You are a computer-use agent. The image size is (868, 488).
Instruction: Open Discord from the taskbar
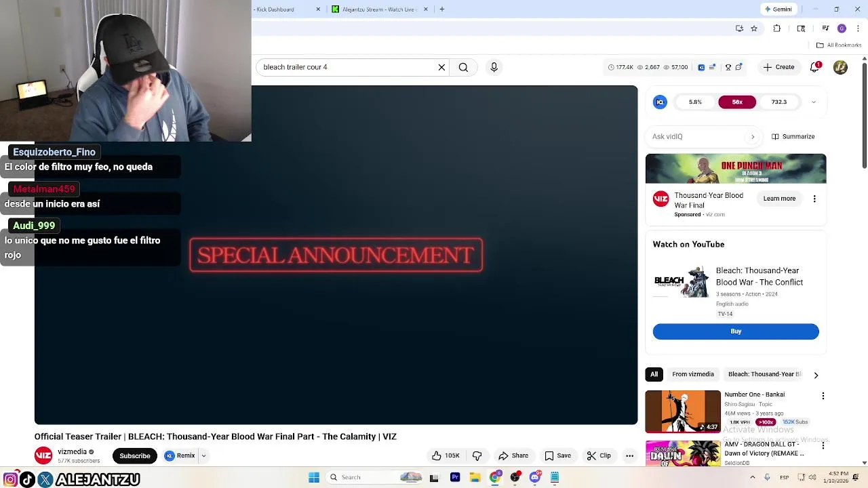(x=535, y=477)
